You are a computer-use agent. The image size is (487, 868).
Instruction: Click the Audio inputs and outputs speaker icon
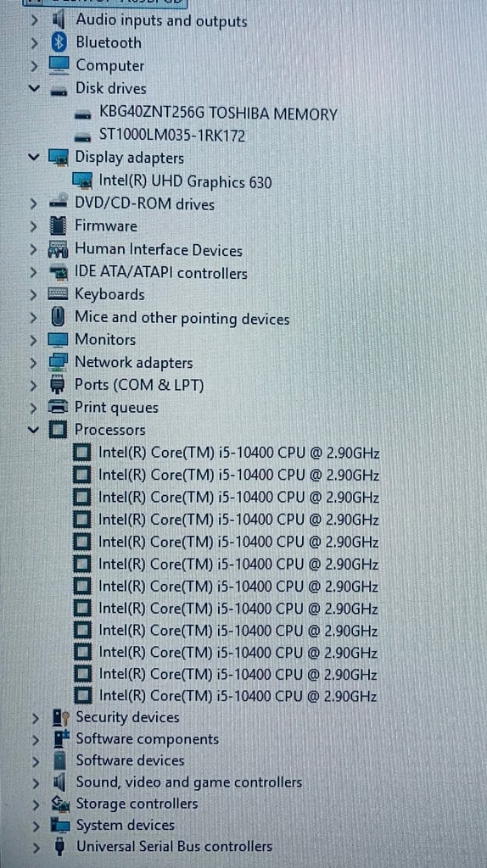coord(59,20)
